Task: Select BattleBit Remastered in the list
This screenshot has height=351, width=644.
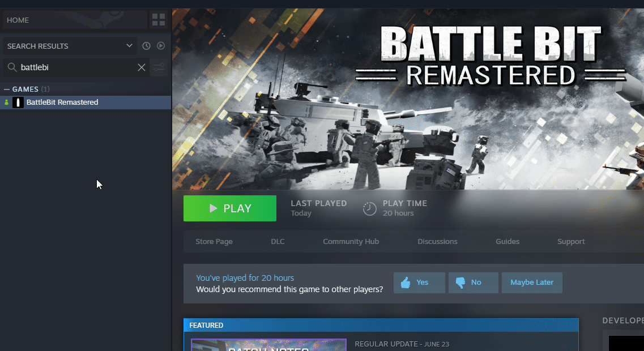Action: pos(62,102)
